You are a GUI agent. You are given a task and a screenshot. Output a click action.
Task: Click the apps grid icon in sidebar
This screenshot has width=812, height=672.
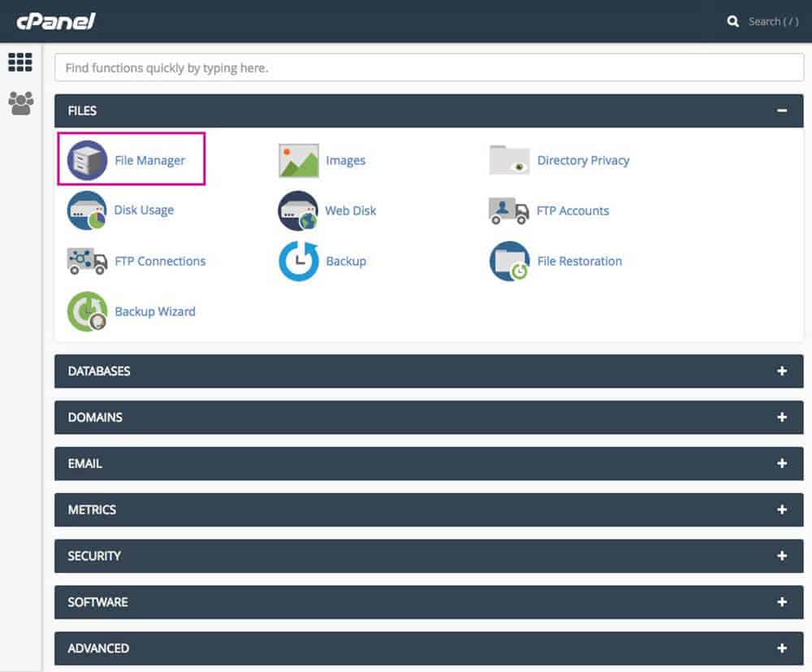[x=20, y=62]
